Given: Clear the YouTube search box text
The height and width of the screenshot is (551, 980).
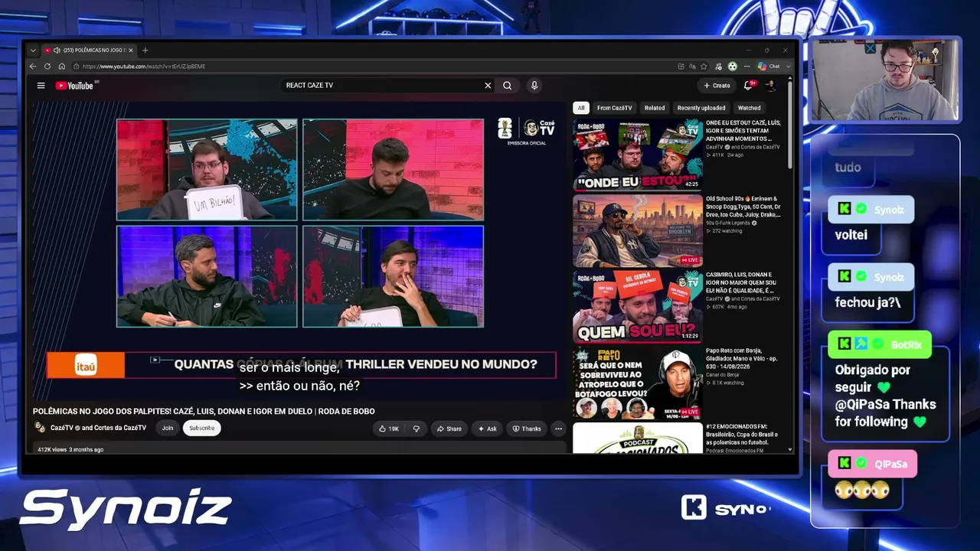Looking at the screenshot, I should (488, 86).
